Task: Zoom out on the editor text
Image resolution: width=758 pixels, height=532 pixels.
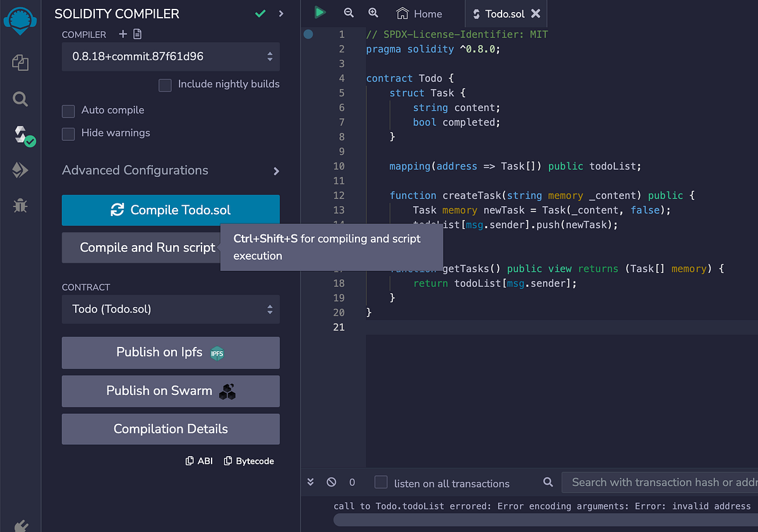Action: (349, 13)
